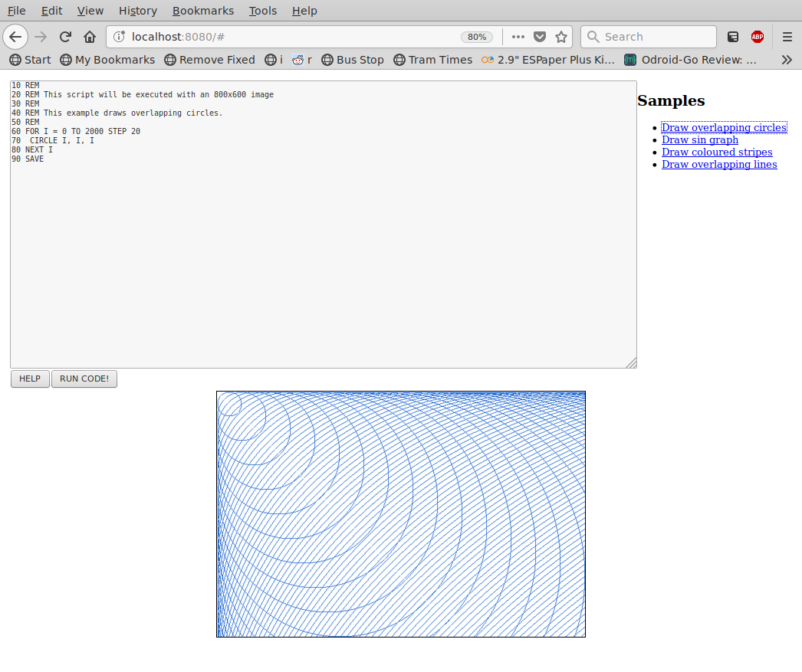Show site information icon in address bar
Screen dimensions: 802x672
click(x=119, y=37)
